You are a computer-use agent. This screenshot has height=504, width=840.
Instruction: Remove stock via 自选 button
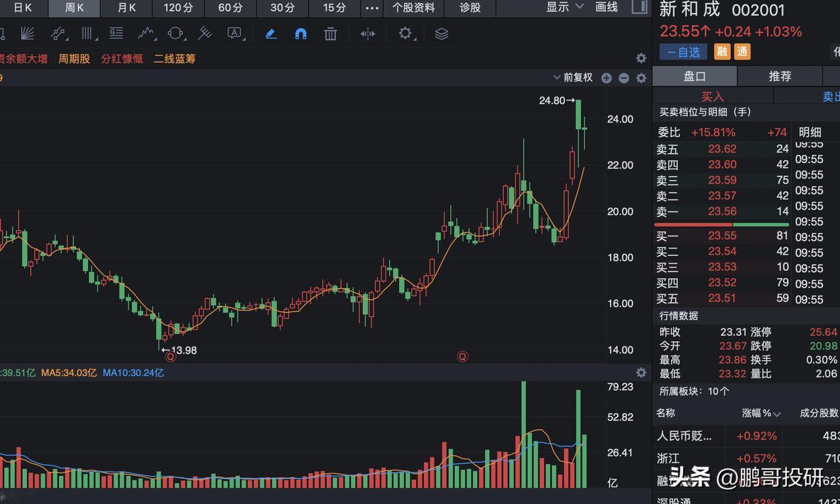coord(684,52)
